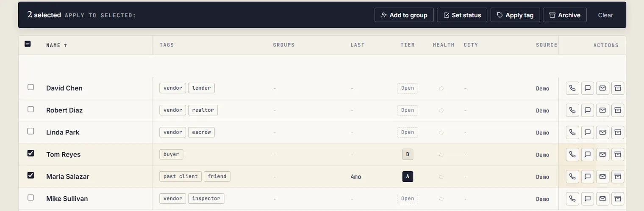Viewport: 644px width, 211px height.
Task: Select David Chen's row checkbox
Action: tap(31, 87)
